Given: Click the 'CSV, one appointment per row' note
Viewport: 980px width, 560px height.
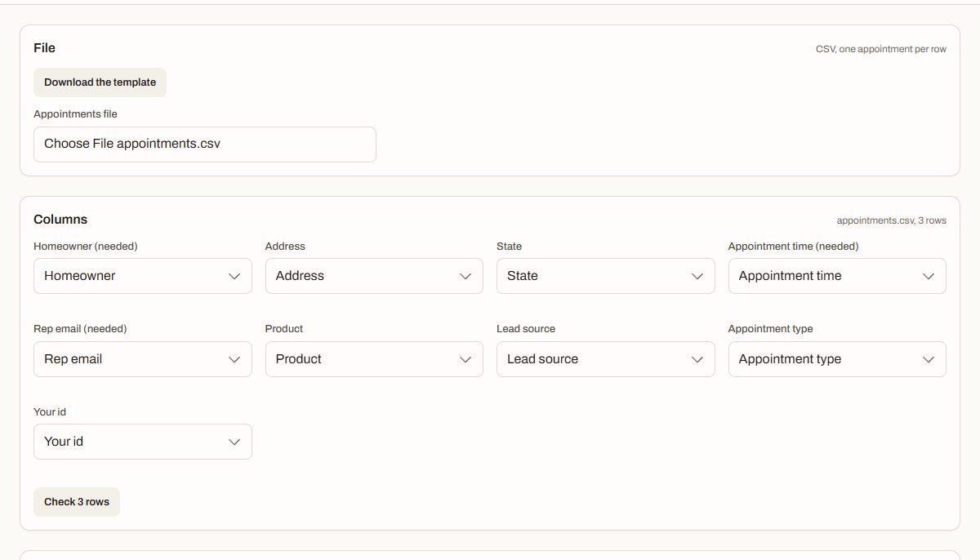Looking at the screenshot, I should [x=881, y=49].
